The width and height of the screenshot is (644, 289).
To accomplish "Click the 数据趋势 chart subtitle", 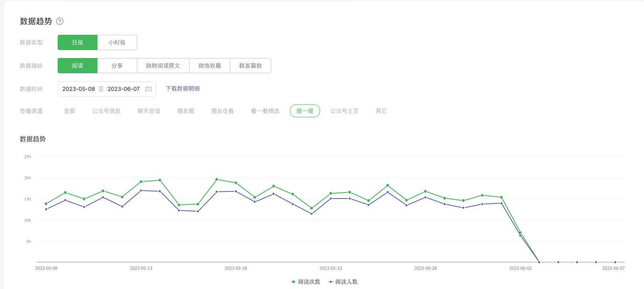I will (33, 139).
